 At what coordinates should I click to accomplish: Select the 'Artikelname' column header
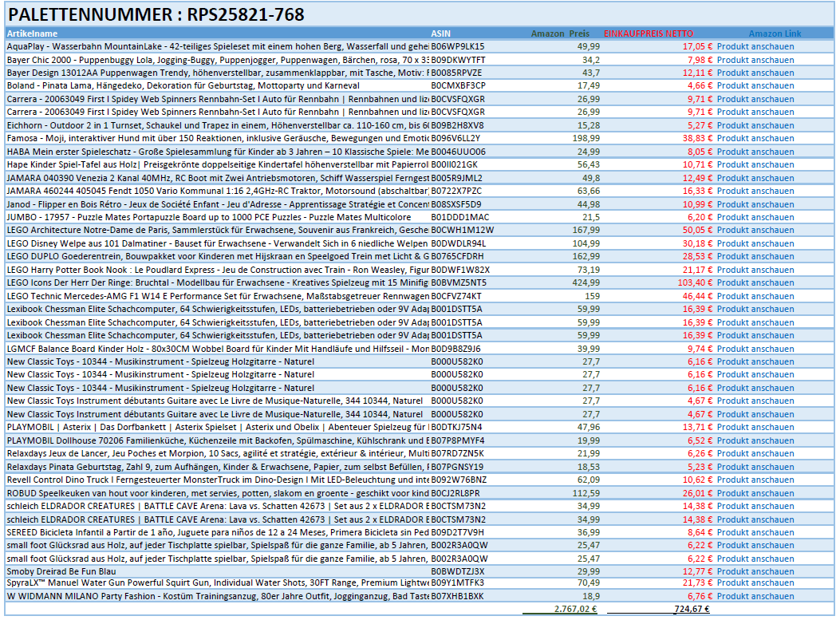[32, 34]
